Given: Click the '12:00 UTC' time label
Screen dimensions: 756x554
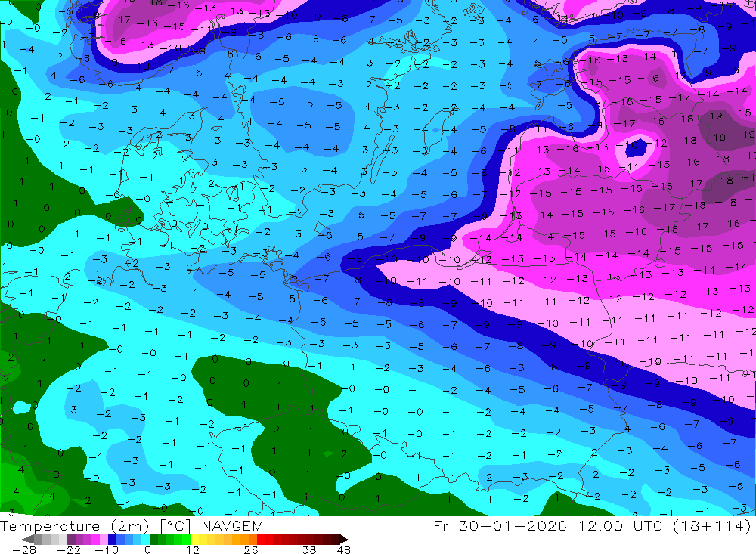Looking at the screenshot, I should (621, 525).
